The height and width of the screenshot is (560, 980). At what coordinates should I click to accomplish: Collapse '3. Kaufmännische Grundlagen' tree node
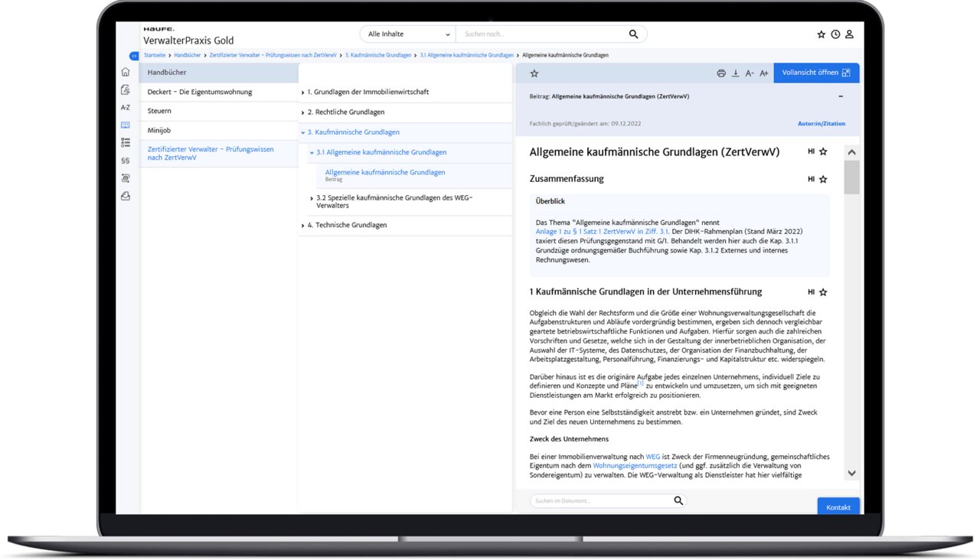[303, 132]
